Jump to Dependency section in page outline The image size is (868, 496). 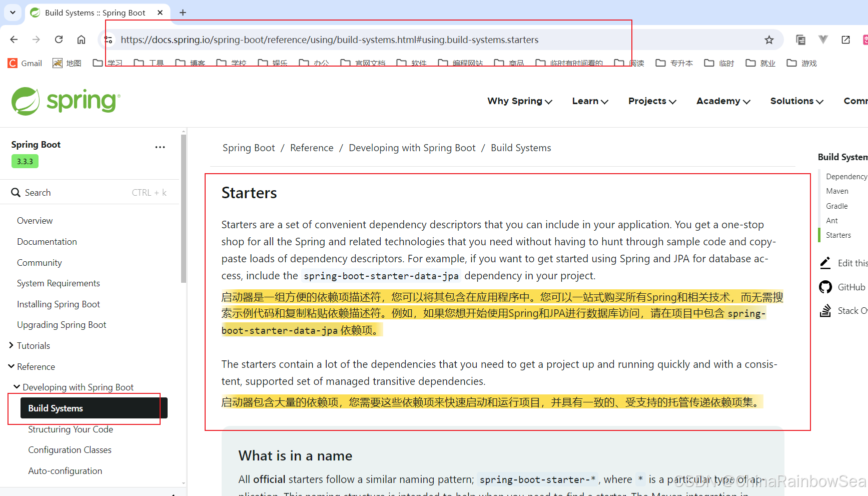pos(846,177)
